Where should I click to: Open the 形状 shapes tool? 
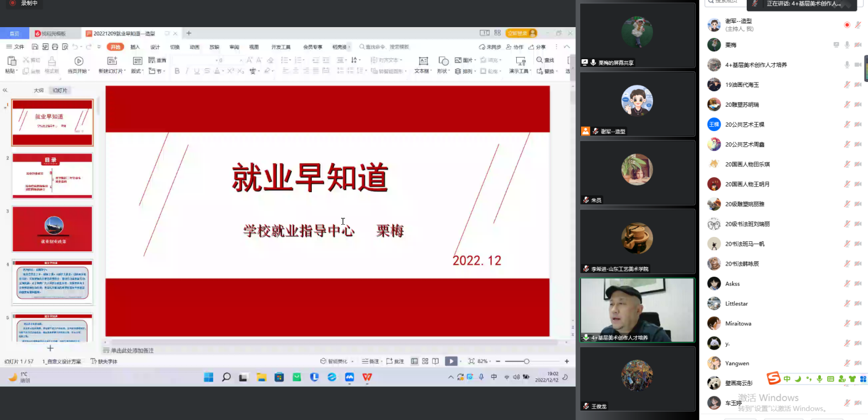coord(443,61)
